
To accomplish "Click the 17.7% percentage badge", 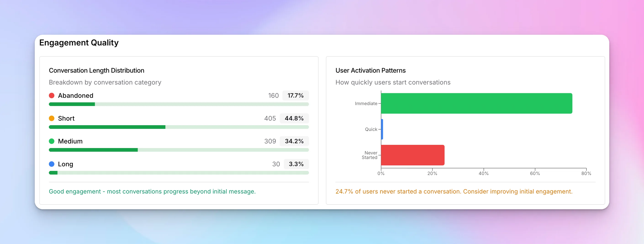I will [295, 95].
